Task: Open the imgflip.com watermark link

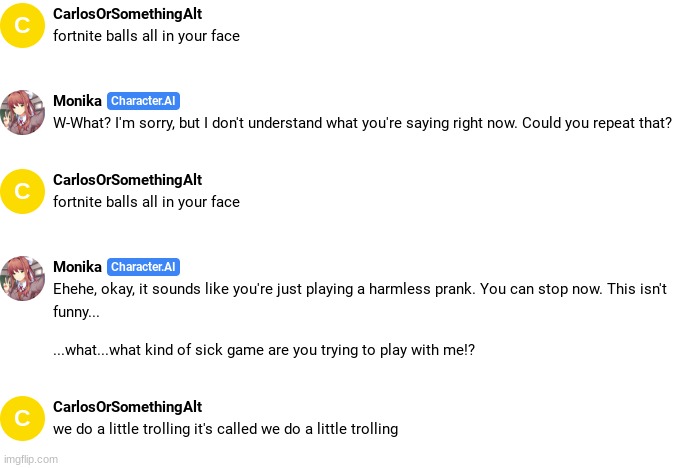Action: (30, 460)
